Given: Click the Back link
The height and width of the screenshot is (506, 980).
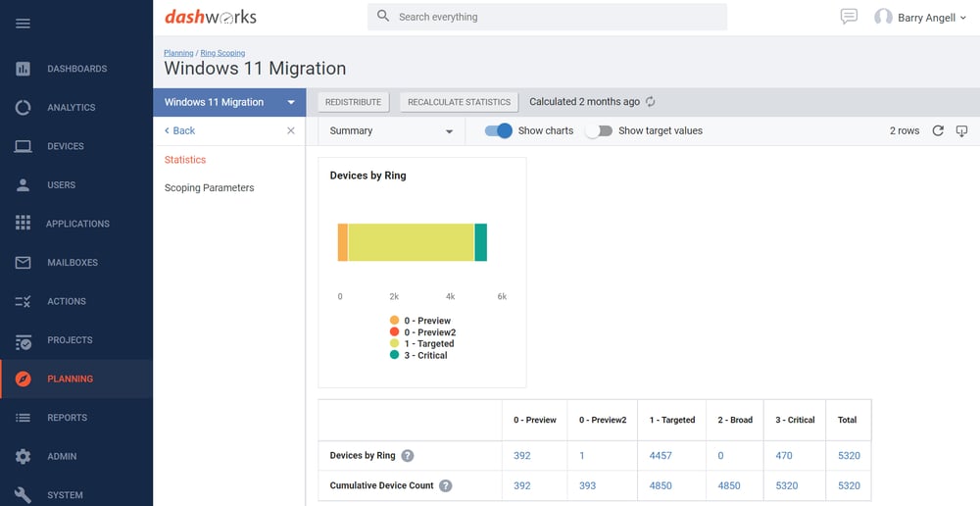Looking at the screenshot, I should 180,130.
